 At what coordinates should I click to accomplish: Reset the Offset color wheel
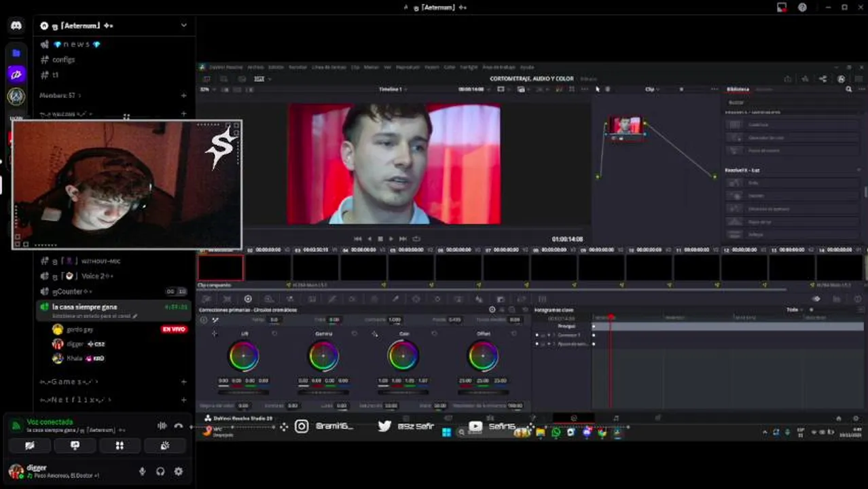point(513,334)
